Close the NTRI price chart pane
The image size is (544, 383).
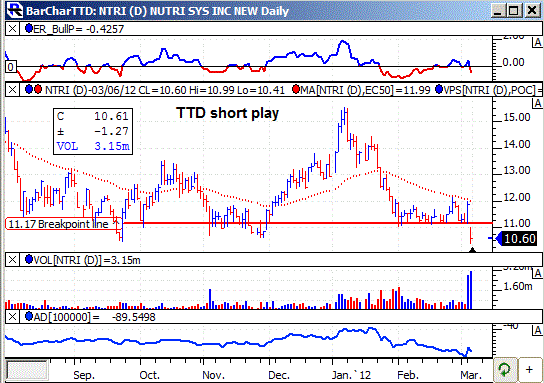pos(12,90)
